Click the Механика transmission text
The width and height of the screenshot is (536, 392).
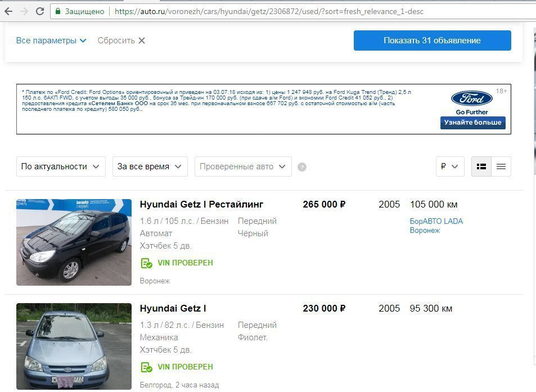coord(159,337)
